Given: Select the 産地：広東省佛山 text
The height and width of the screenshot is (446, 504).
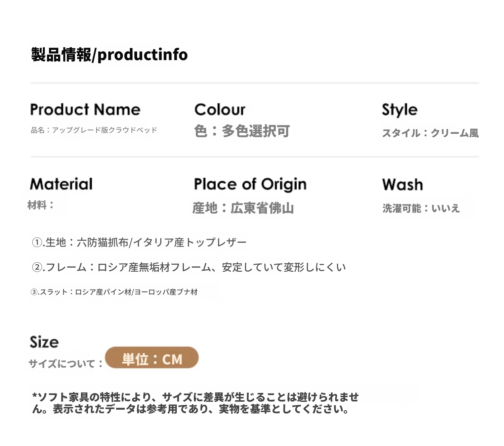Looking at the screenshot, I should (243, 208).
